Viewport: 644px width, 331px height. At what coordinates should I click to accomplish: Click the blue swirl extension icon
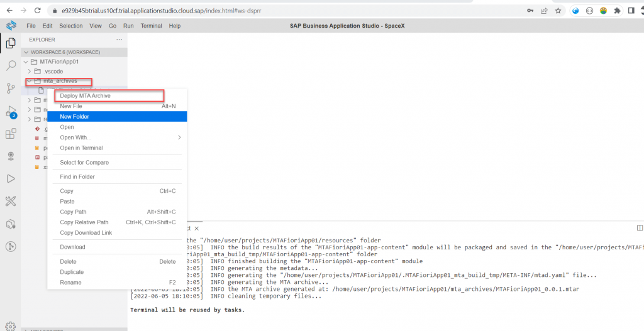575,11
